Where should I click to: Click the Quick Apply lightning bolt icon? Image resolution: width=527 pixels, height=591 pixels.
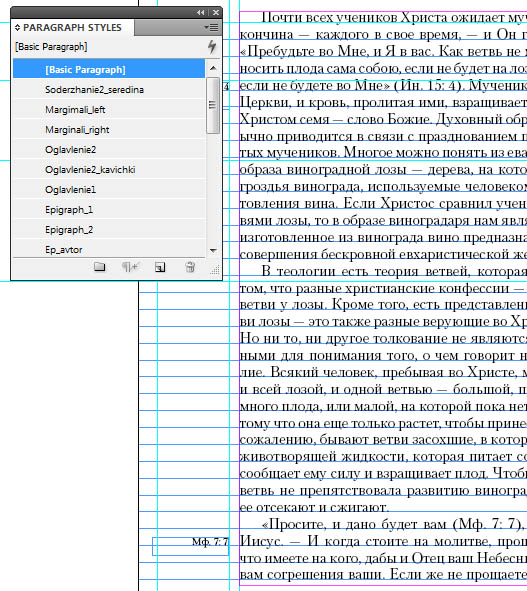point(212,47)
